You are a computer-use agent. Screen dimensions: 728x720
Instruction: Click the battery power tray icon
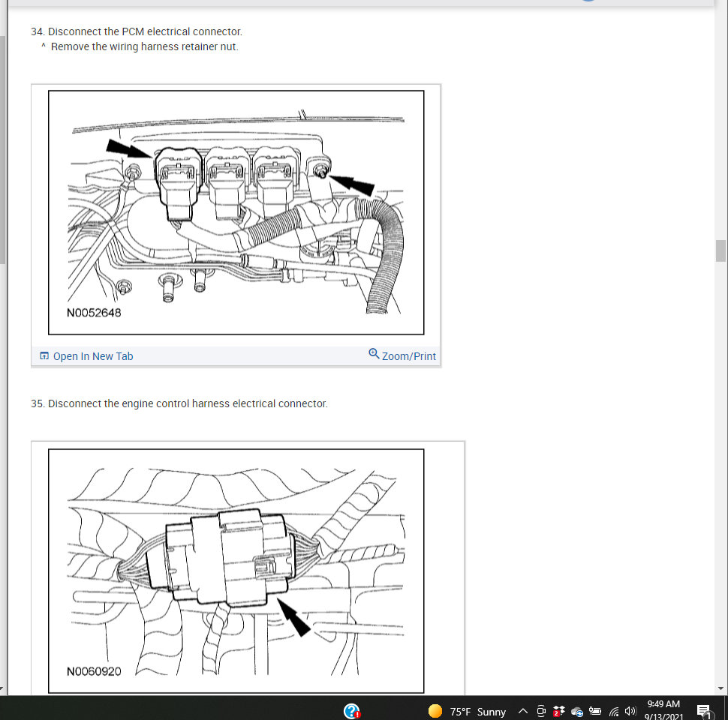[595, 711]
